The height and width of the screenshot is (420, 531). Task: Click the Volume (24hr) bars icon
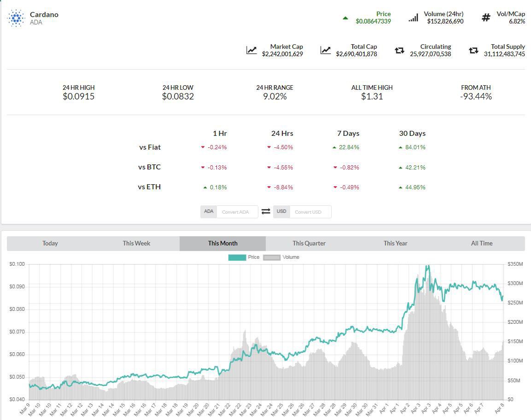click(413, 17)
